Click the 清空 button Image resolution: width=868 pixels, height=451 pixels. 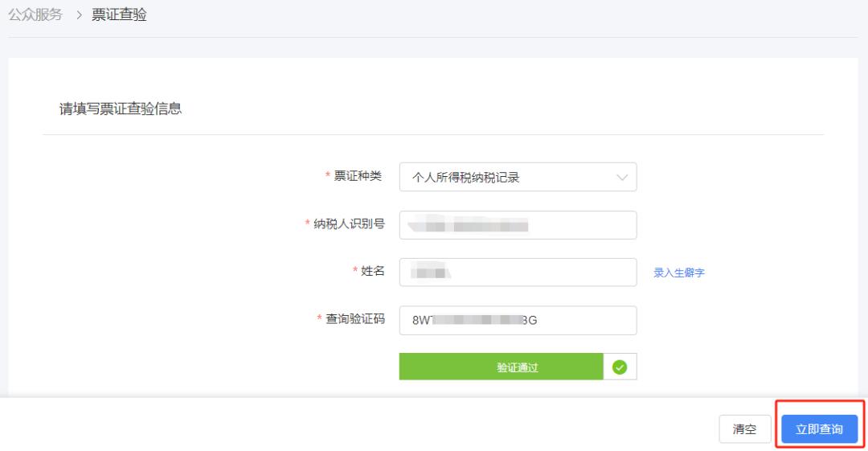[744, 429]
